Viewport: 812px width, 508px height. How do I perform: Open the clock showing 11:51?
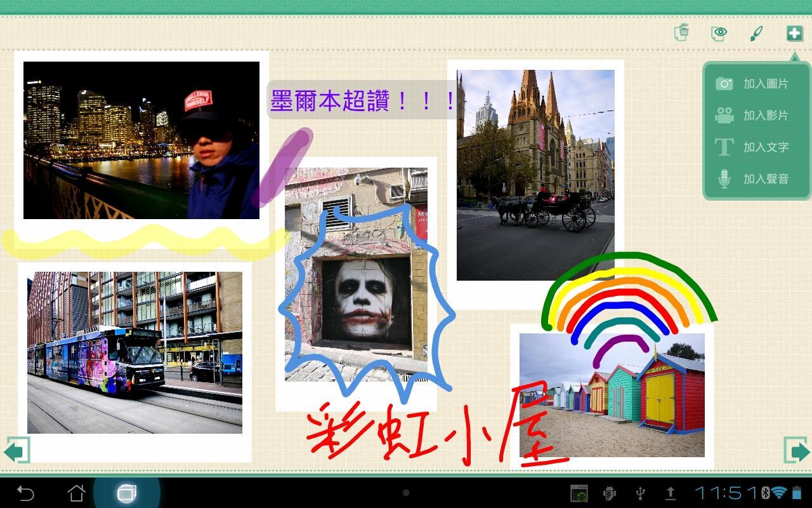coord(727,493)
